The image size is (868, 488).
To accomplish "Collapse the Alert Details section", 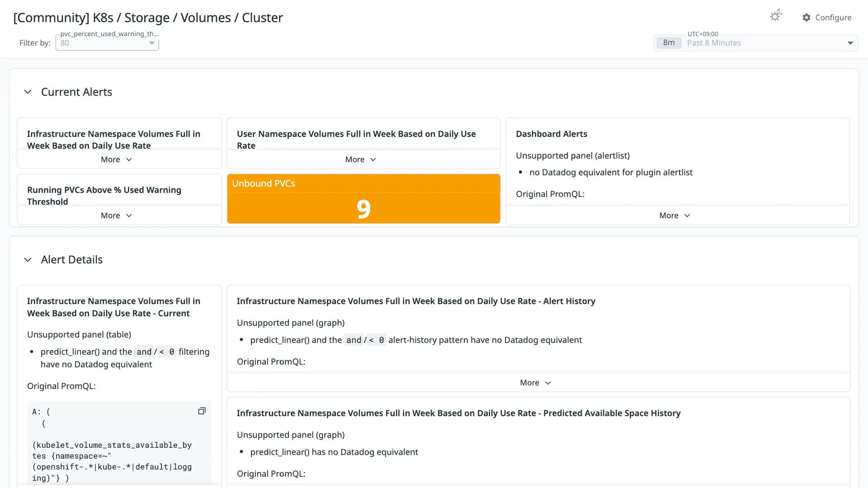I will coord(28,260).
